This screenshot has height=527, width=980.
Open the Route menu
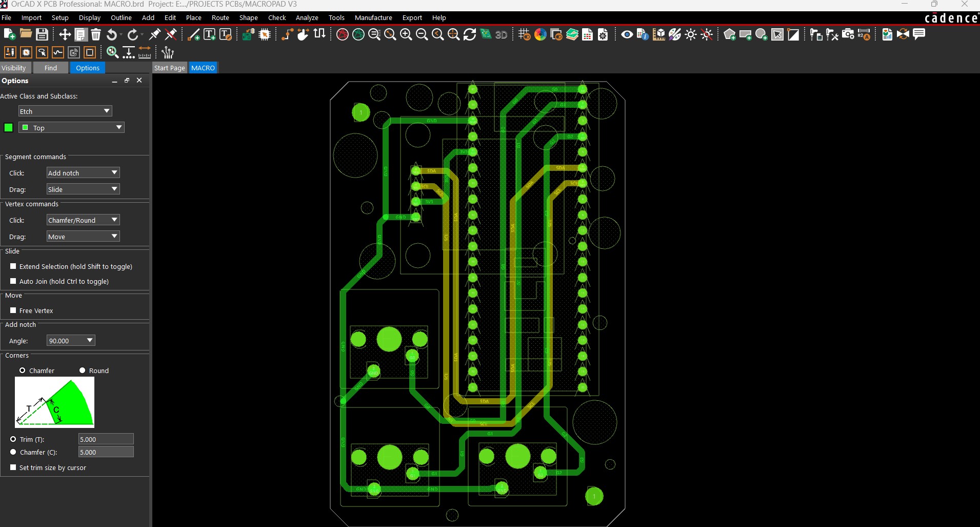(x=220, y=17)
